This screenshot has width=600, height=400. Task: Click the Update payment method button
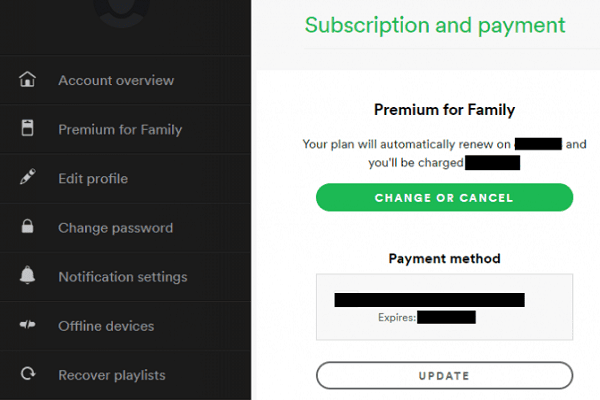(444, 376)
